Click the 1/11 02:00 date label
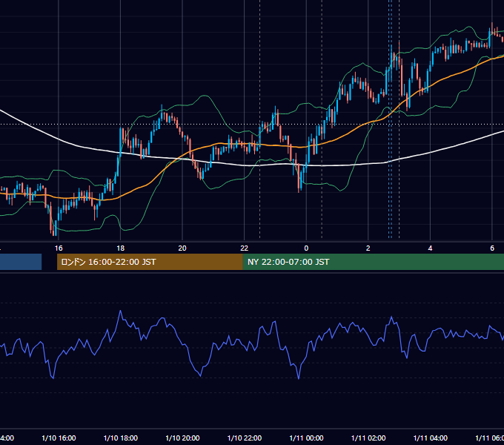Viewport: 504px width, 445px height. click(368, 438)
